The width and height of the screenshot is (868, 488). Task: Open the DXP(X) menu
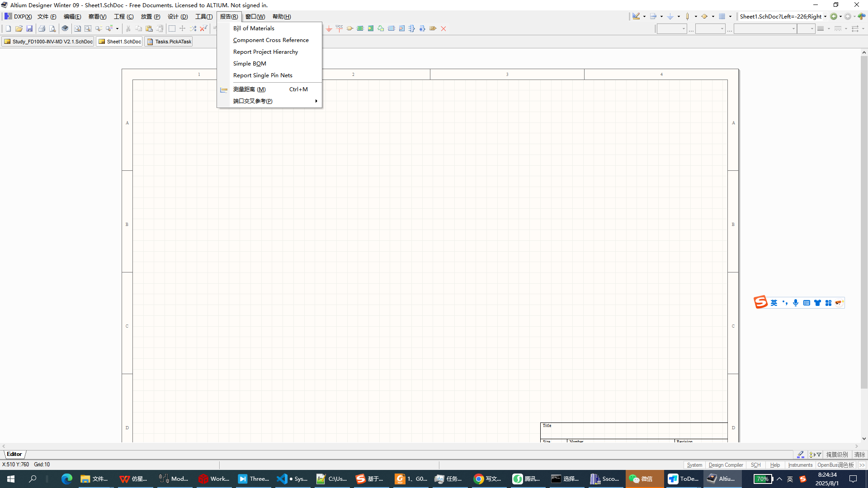[18, 17]
